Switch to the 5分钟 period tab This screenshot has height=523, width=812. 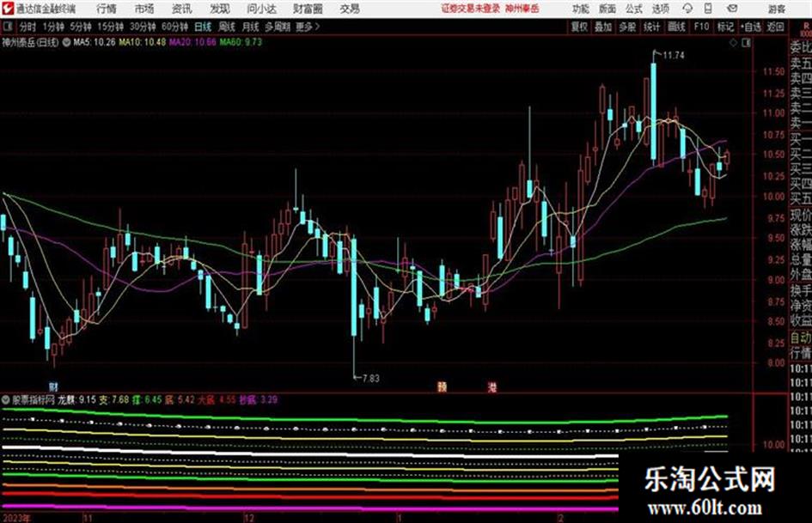point(80,27)
